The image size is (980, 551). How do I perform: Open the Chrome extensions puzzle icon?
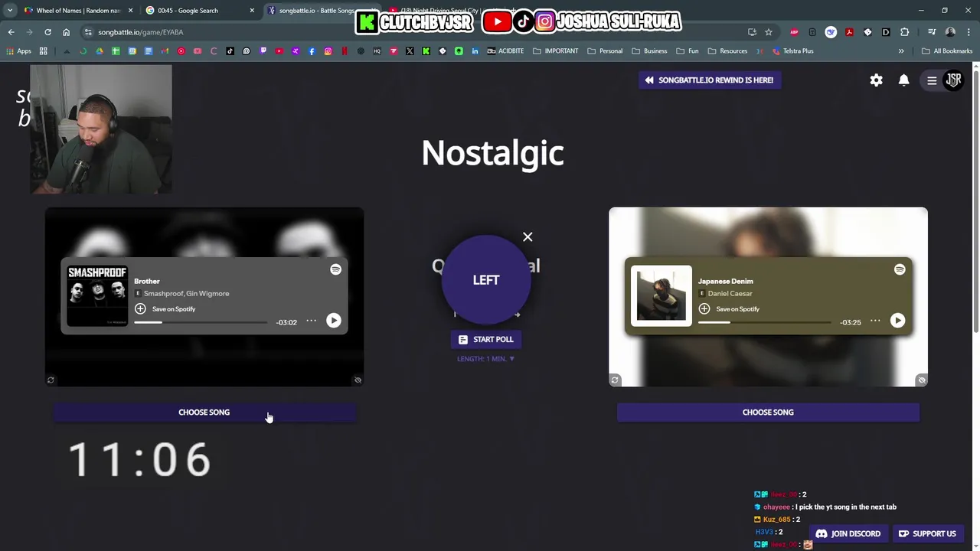904,32
